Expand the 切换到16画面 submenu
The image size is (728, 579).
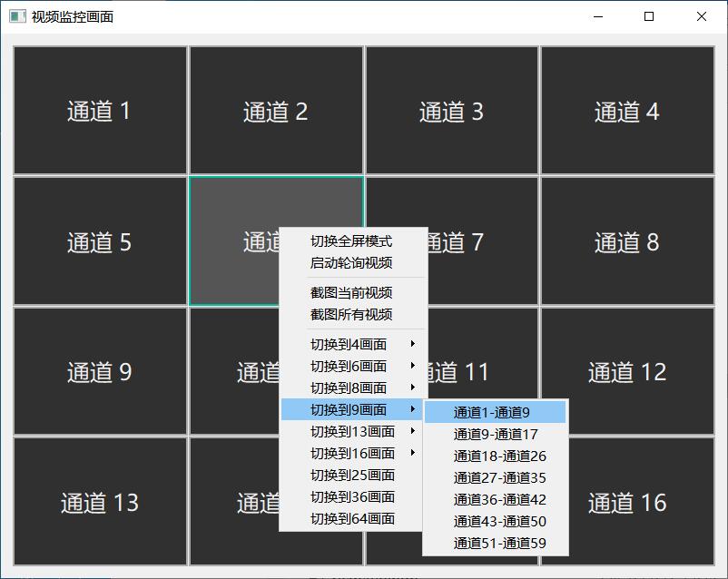click(x=351, y=454)
